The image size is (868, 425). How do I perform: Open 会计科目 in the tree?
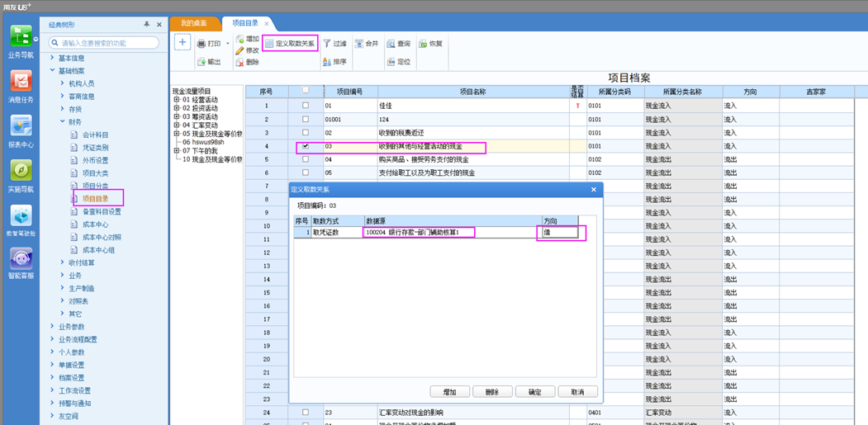tap(95, 135)
